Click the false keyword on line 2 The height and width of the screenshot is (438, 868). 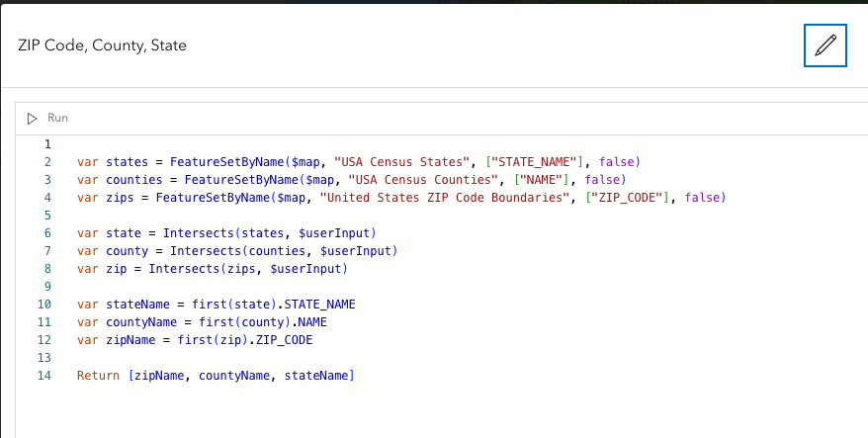(616, 162)
